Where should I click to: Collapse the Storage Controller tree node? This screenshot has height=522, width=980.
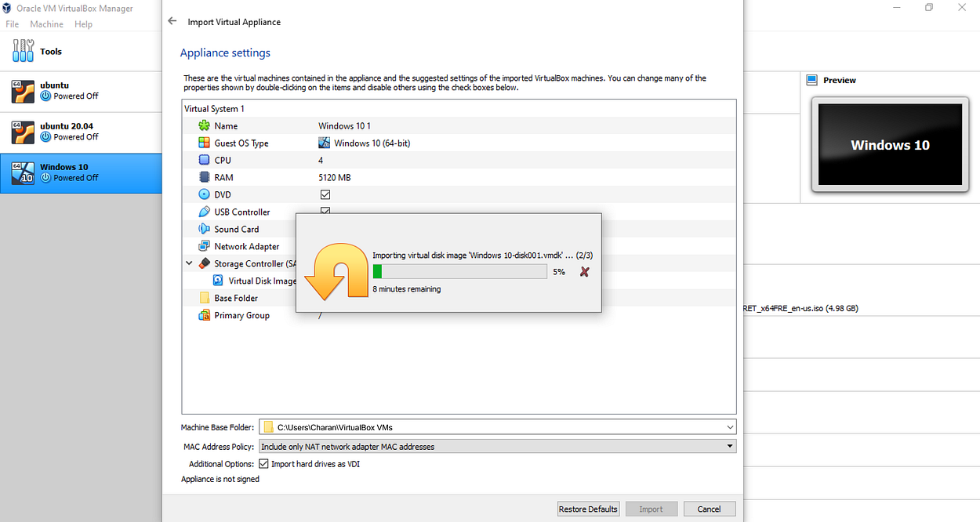pos(189,263)
